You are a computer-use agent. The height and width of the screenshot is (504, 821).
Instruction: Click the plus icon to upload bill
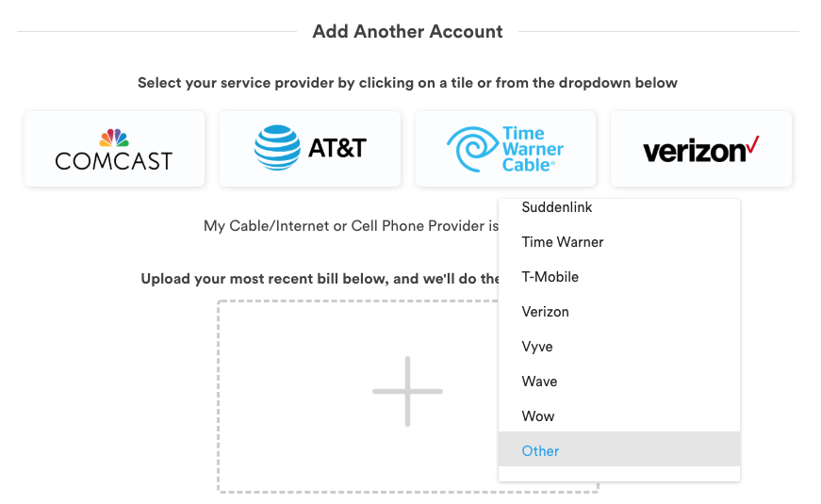pos(407,392)
